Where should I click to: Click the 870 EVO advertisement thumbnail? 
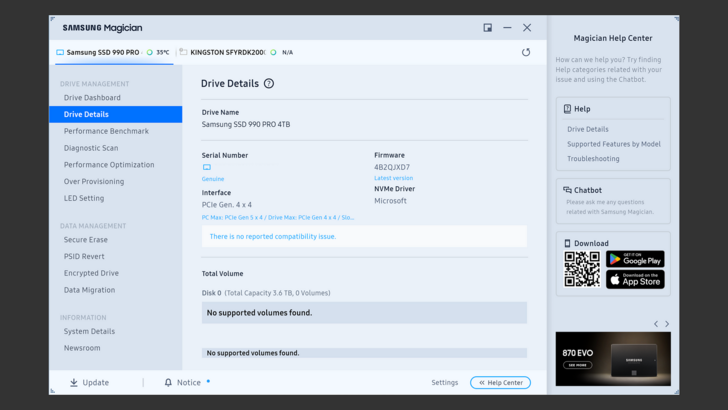pos(613,358)
